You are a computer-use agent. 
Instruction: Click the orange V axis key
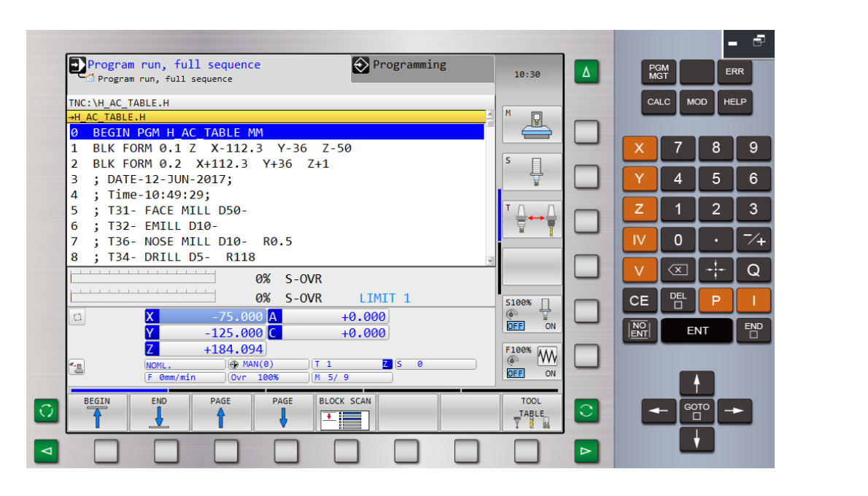(x=640, y=270)
